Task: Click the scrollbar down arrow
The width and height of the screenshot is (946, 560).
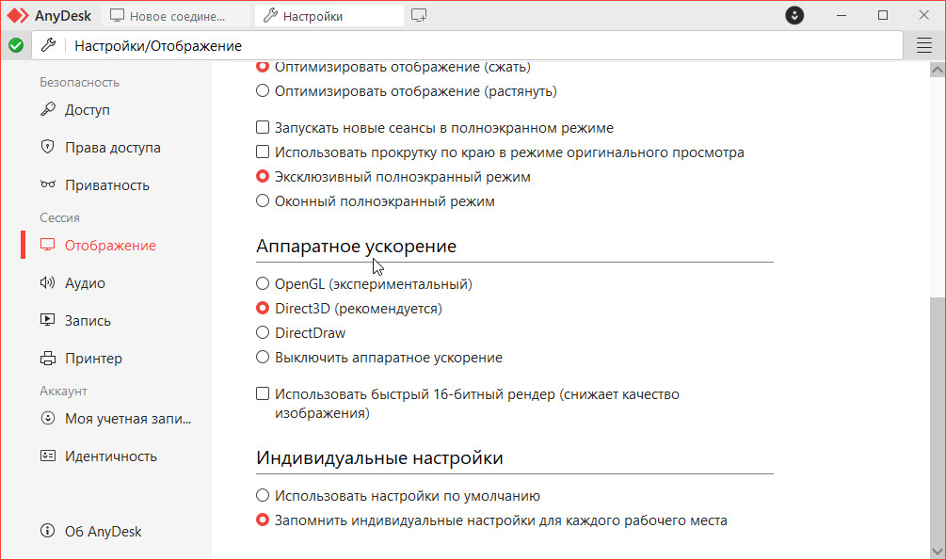Action: point(937,551)
